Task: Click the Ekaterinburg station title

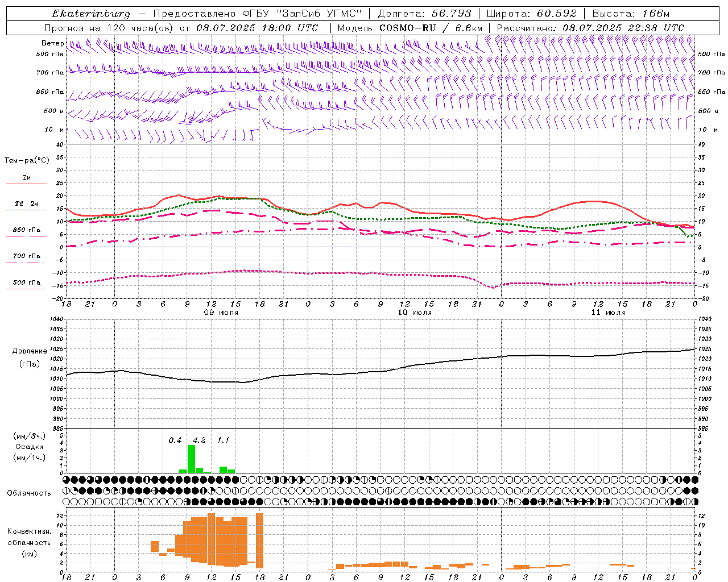Action: (x=91, y=14)
